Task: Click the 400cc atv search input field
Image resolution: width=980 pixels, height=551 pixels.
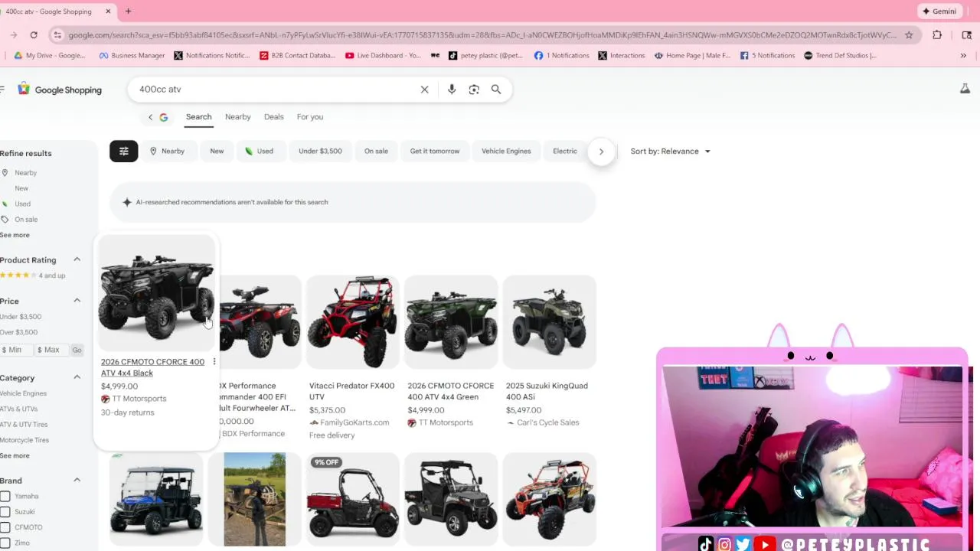Action: pos(276,90)
